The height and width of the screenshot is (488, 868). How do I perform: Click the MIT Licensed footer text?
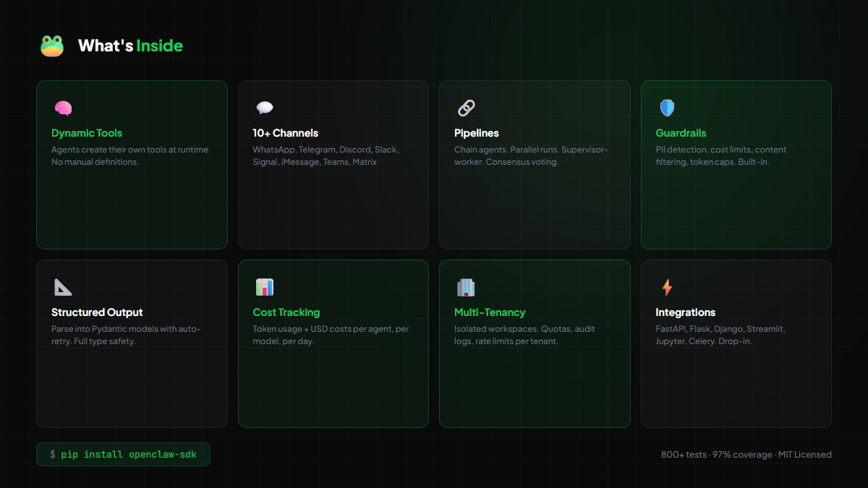[x=805, y=455]
